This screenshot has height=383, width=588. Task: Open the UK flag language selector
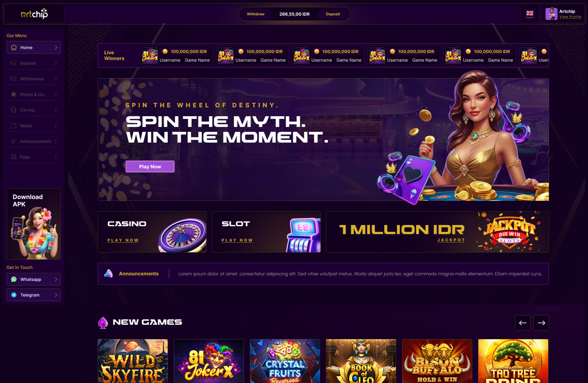point(530,13)
